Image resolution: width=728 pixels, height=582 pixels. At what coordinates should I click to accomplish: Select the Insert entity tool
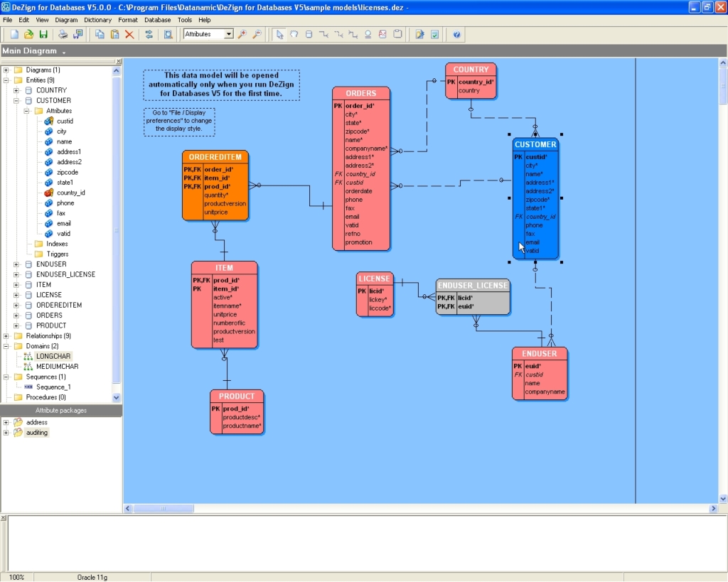tap(309, 34)
